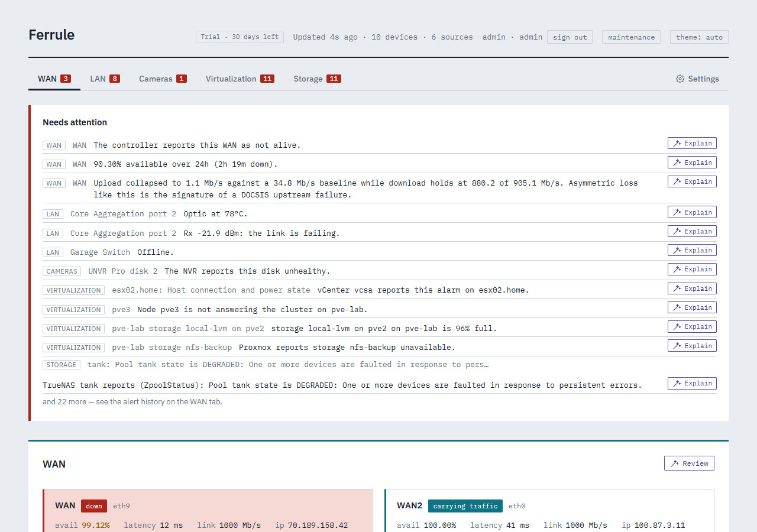Click the 'and 22 more' alert history note
This screenshot has width=757, height=532.
(x=132, y=401)
